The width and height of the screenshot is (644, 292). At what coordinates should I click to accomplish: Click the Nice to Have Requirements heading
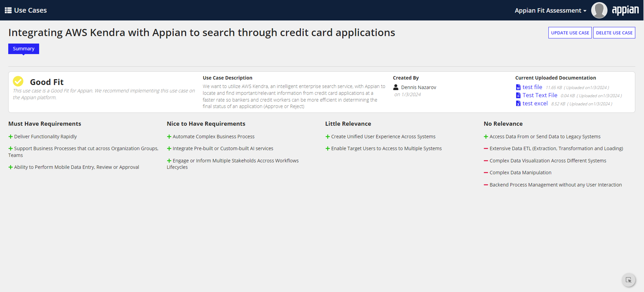(x=206, y=124)
